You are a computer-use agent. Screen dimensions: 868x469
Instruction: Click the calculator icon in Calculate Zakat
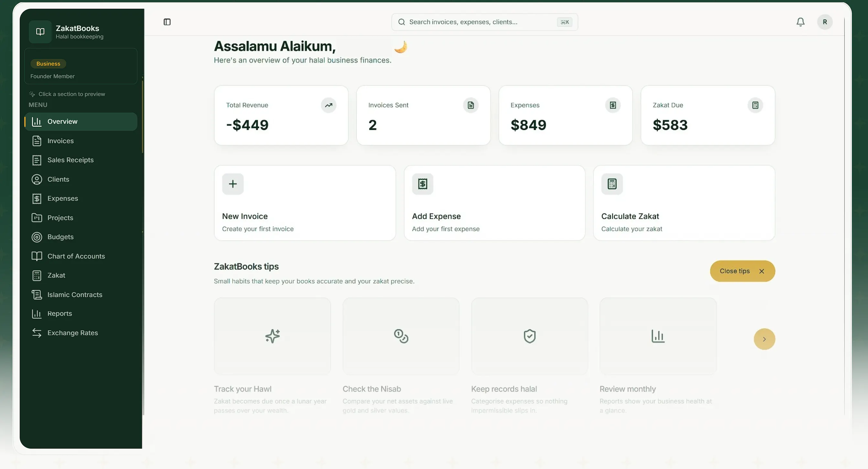click(x=612, y=184)
